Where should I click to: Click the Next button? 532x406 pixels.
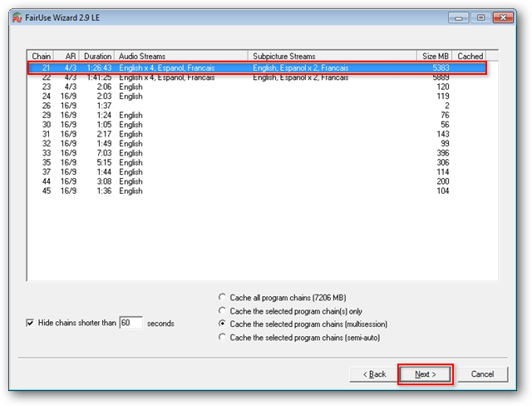tap(425, 374)
